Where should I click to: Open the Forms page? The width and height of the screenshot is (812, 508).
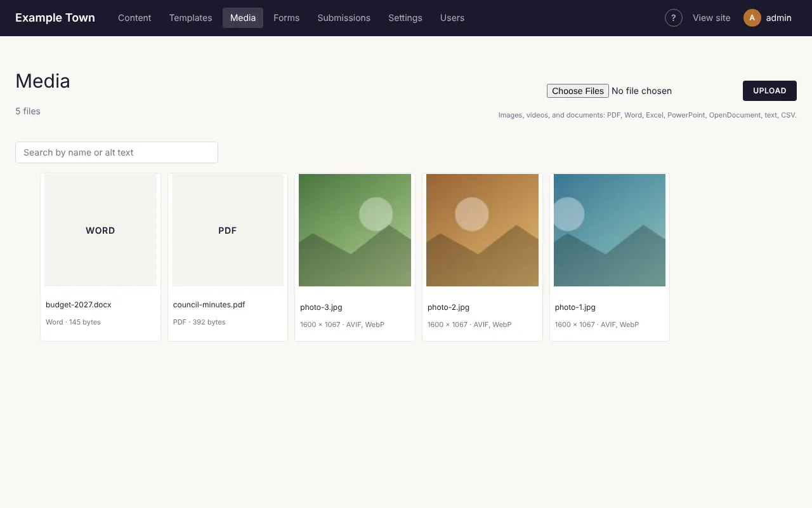(x=287, y=18)
